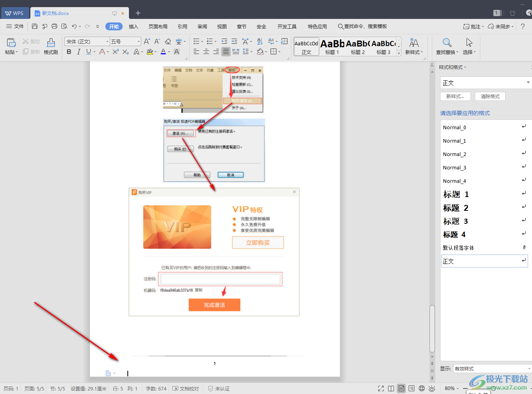Click the Increase Indent icon
This screenshot has height=394, width=532.
(x=234, y=41)
